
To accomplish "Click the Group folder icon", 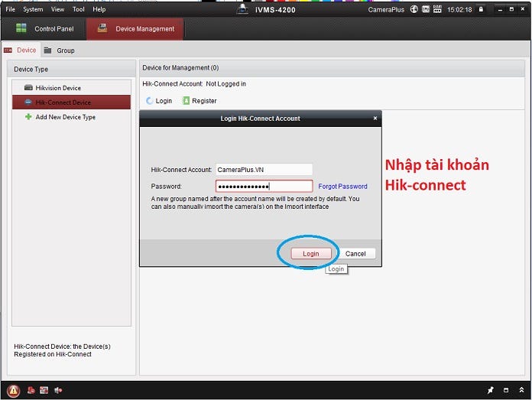I will [x=47, y=50].
